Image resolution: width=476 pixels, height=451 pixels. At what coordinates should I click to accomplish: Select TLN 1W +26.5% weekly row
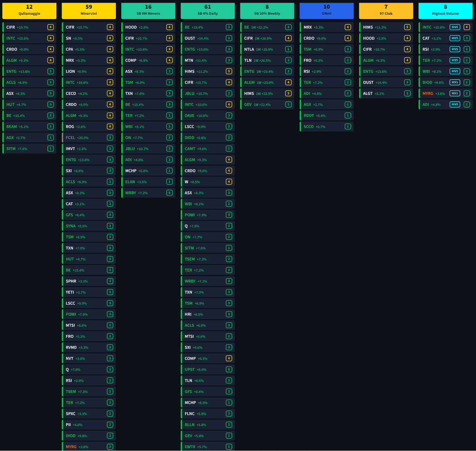click(x=267, y=61)
